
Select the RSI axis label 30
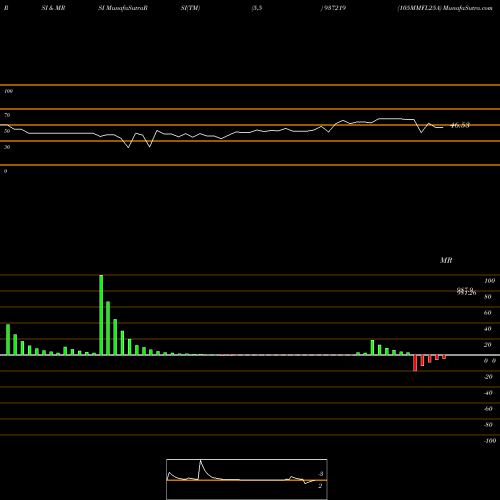pyautogui.click(x=7, y=147)
